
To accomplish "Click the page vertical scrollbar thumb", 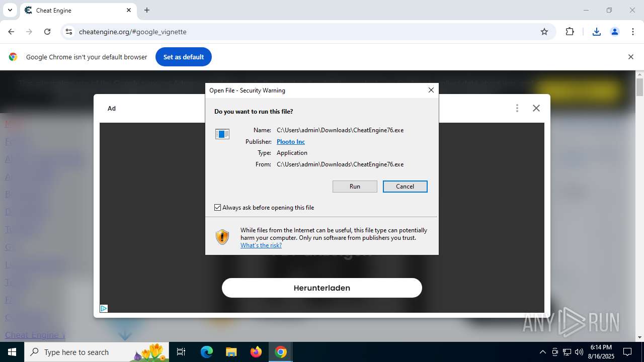I will (x=640, y=86).
